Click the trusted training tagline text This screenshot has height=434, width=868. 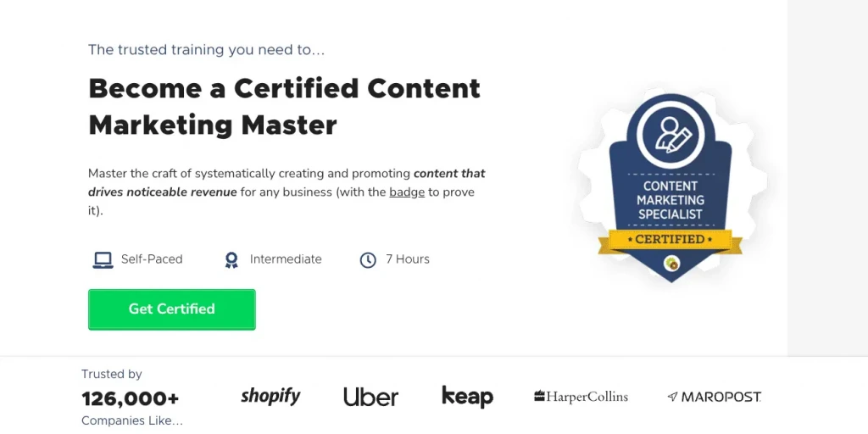click(207, 50)
